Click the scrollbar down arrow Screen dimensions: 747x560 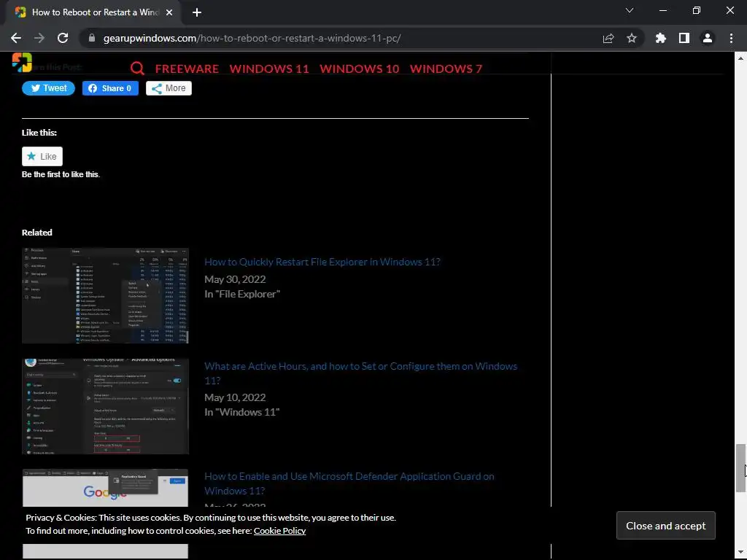click(740, 553)
